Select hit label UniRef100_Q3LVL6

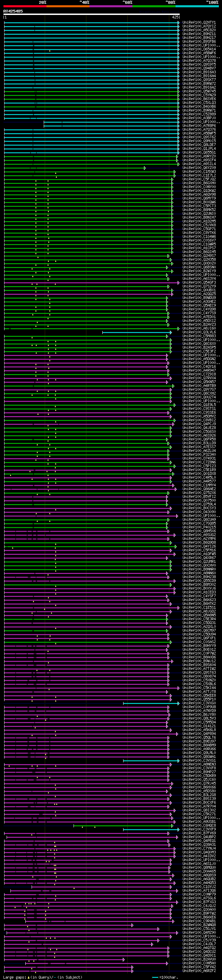(199, 332)
